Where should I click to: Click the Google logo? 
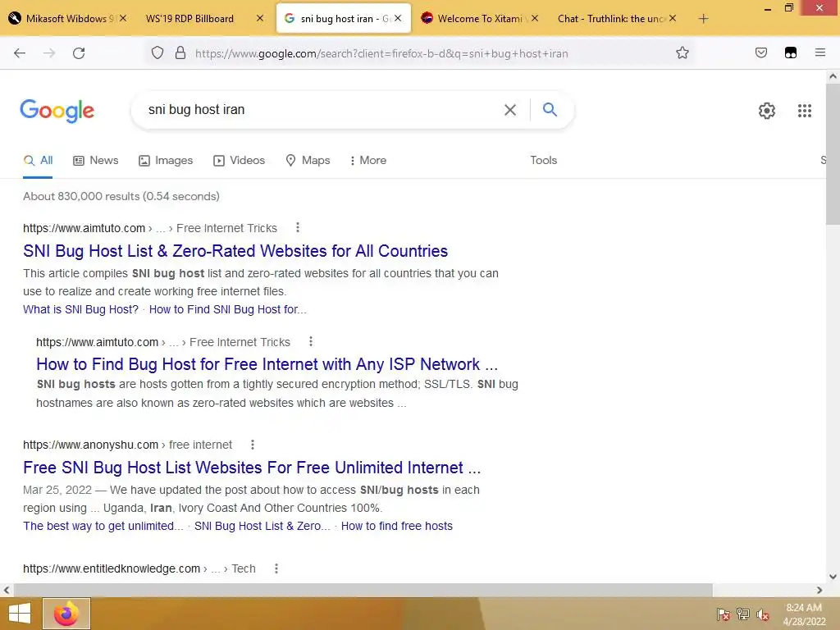(57, 111)
